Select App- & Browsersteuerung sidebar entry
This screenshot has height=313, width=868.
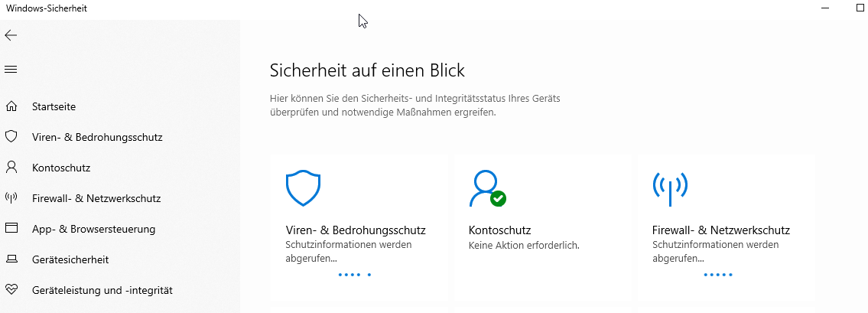click(x=93, y=229)
